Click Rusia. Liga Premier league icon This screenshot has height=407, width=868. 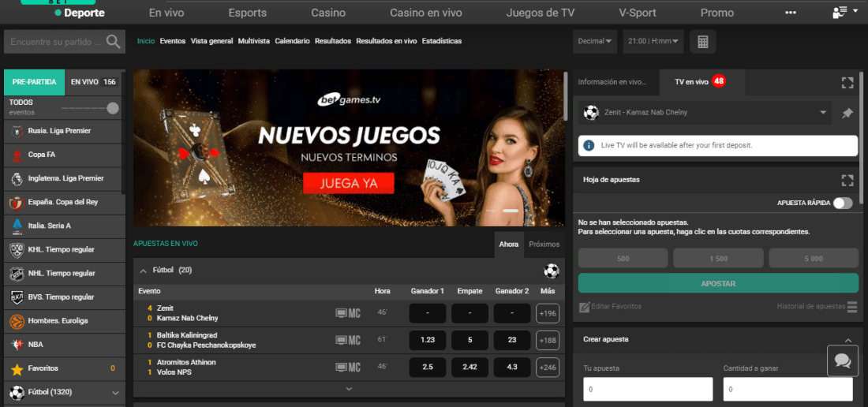pyautogui.click(x=17, y=131)
